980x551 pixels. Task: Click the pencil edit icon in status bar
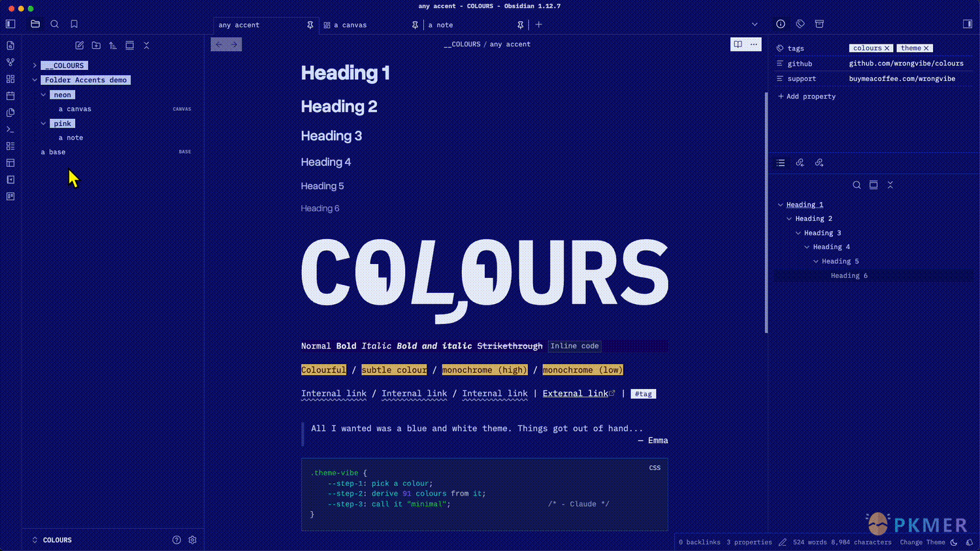tap(783, 543)
